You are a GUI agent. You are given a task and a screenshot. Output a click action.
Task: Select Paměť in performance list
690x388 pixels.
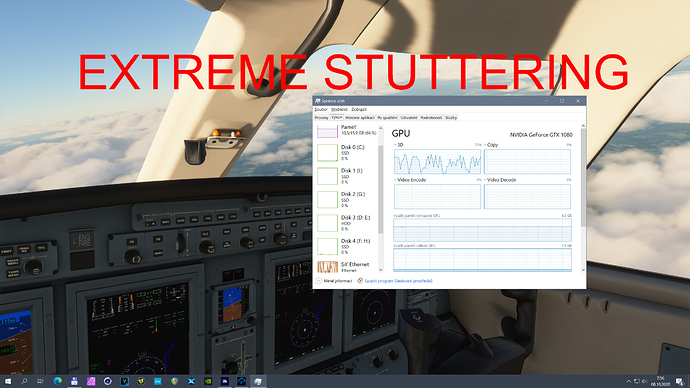tap(346, 130)
